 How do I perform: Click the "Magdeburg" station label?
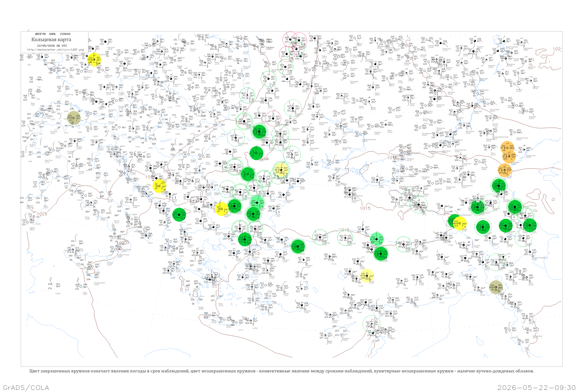[x=128, y=58]
